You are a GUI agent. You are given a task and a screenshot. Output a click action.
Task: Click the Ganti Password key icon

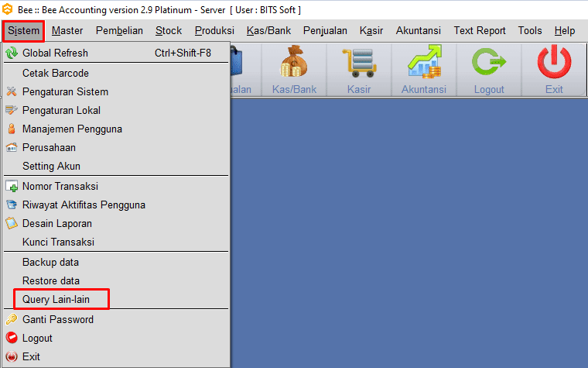click(12, 319)
